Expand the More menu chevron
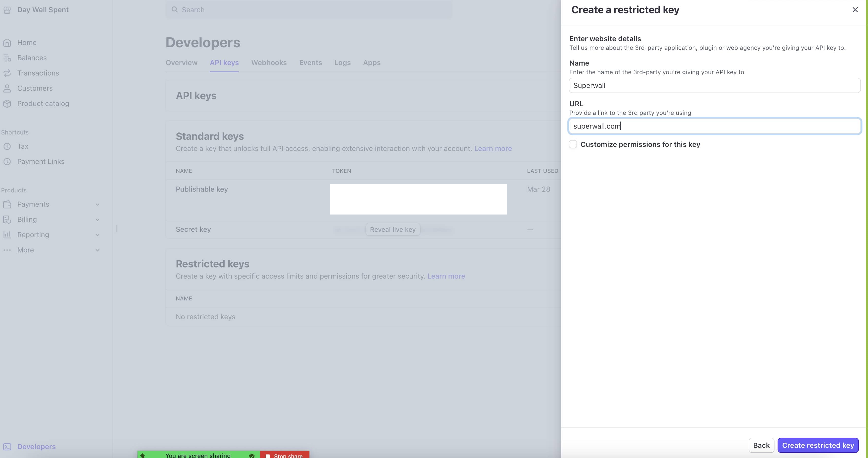868x458 pixels. (97, 250)
